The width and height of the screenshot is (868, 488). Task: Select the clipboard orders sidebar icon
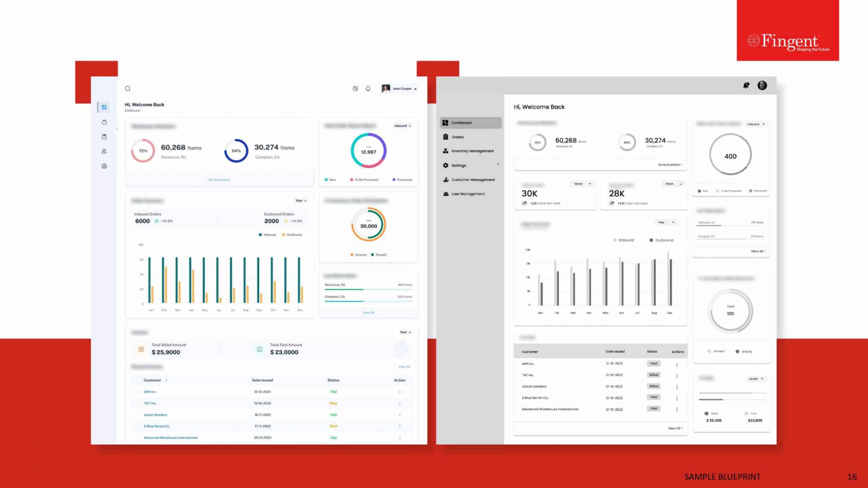(x=104, y=137)
